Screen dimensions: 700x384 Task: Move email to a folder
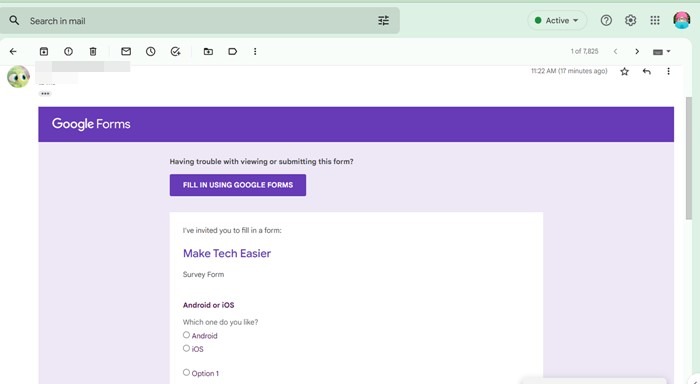[208, 51]
